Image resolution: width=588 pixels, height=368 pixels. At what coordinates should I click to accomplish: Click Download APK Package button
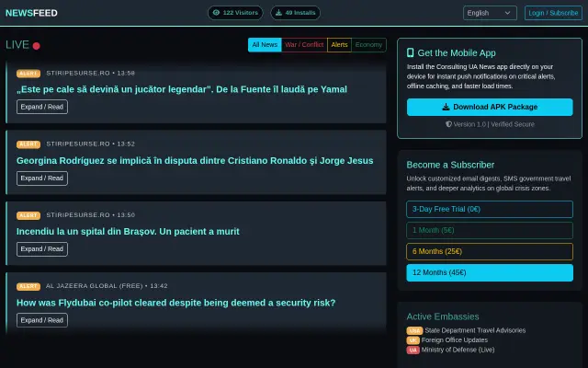point(490,107)
